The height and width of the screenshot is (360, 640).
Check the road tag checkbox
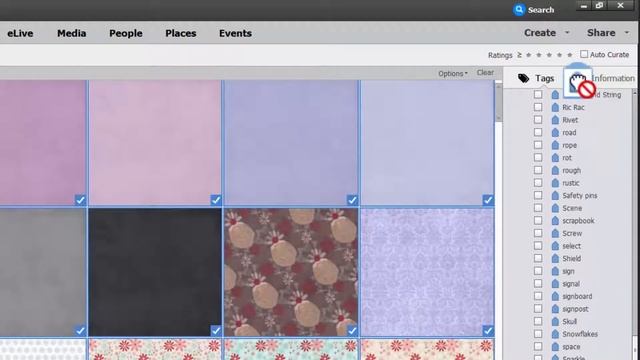click(538, 133)
